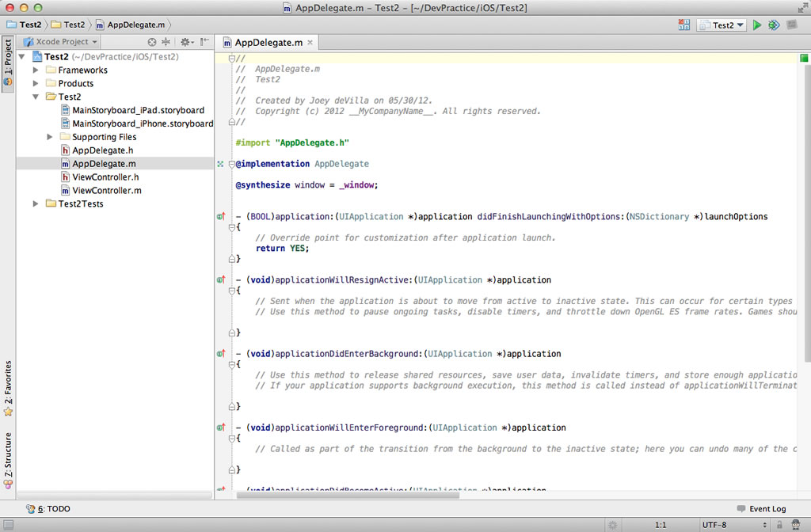This screenshot has width=811, height=532.
Task: Fold the @implementation AppDelegate block
Action: point(232,164)
